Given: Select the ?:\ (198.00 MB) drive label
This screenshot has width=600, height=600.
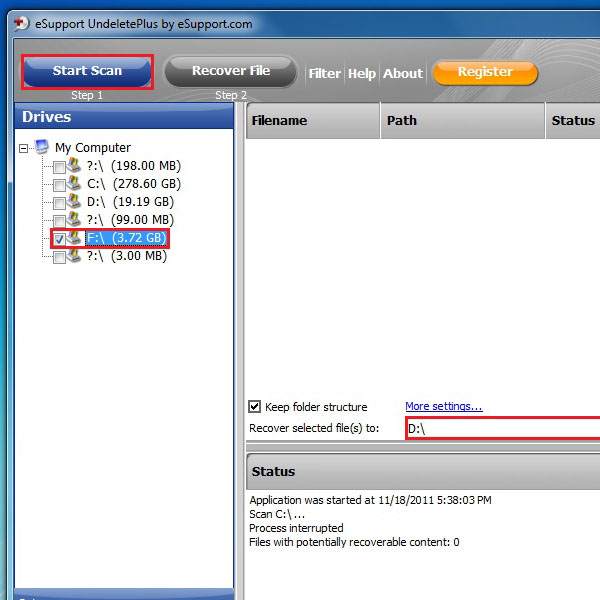Looking at the screenshot, I should click(134, 166).
